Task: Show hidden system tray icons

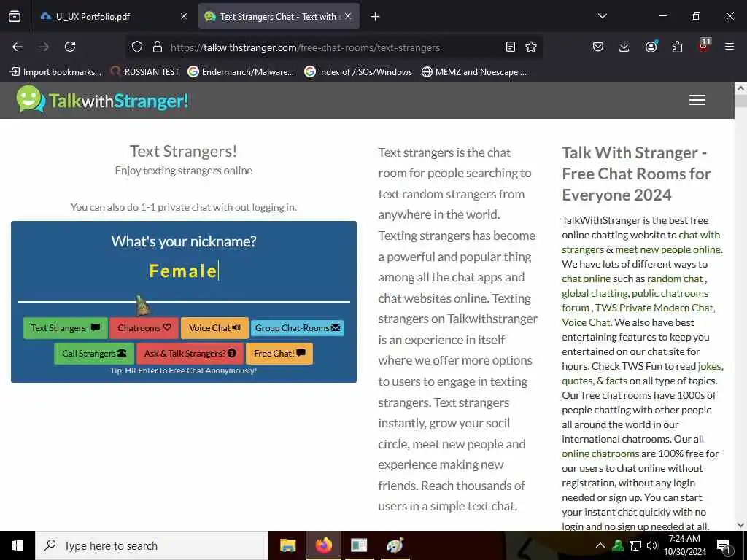Action: point(600,545)
